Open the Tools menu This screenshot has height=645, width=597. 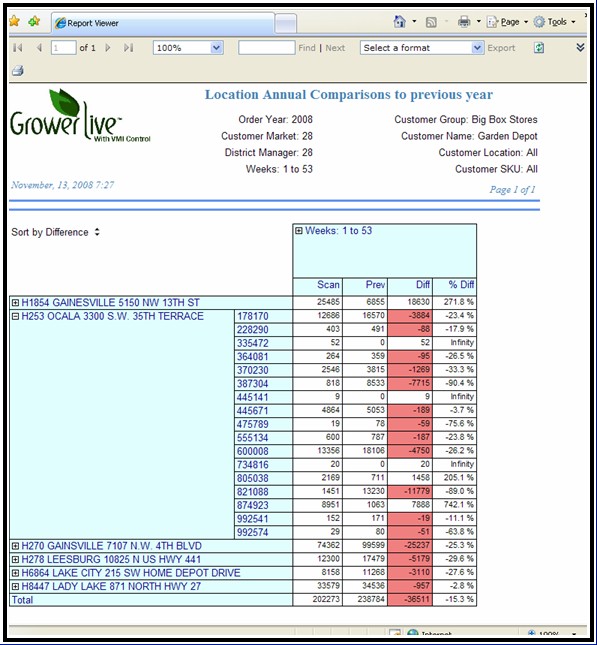coord(554,22)
